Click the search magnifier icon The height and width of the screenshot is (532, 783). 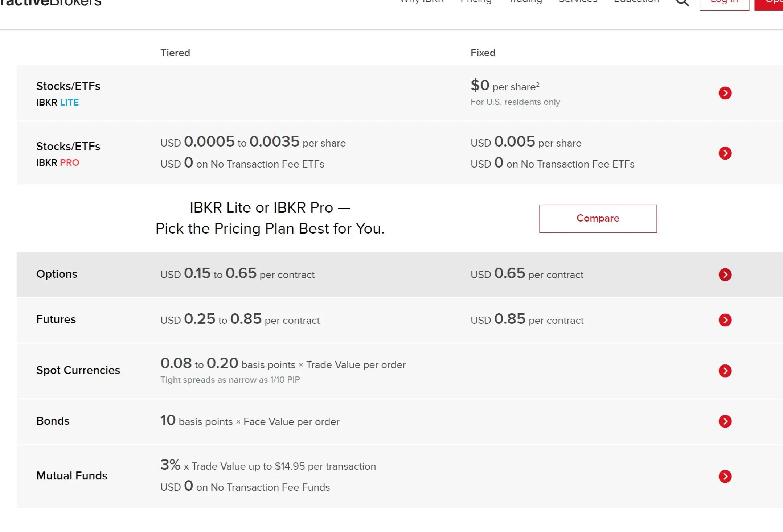click(682, 2)
